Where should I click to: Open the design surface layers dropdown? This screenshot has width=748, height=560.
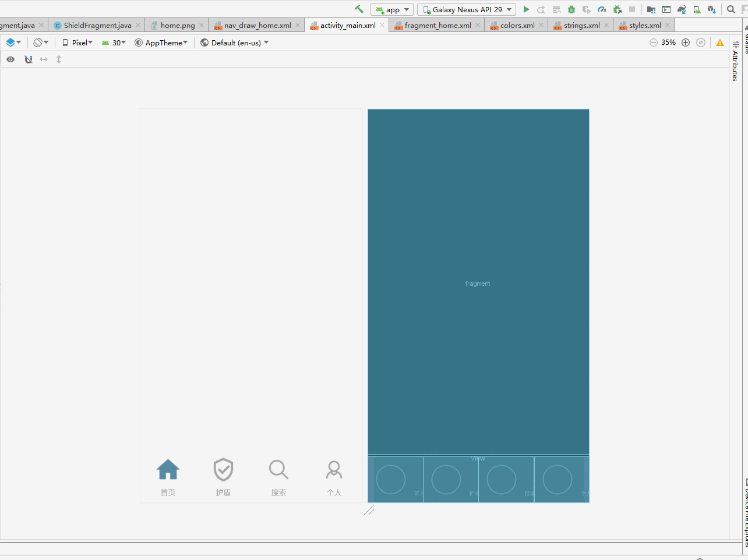pos(13,42)
